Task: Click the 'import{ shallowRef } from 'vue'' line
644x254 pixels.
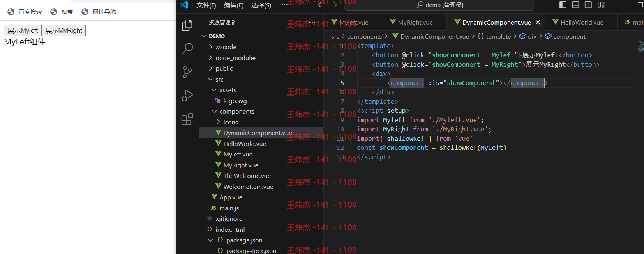Action: coord(415,139)
